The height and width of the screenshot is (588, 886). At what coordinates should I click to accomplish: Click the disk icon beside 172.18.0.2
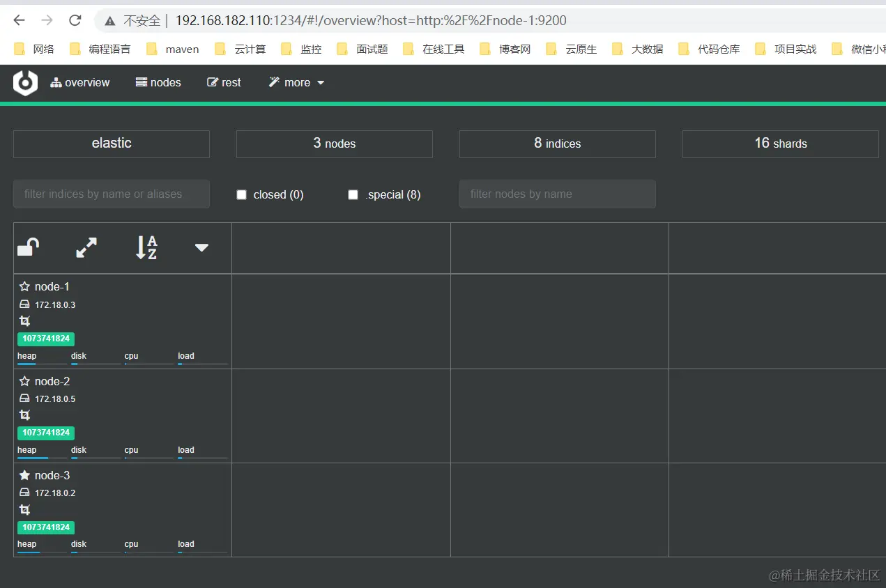click(24, 493)
